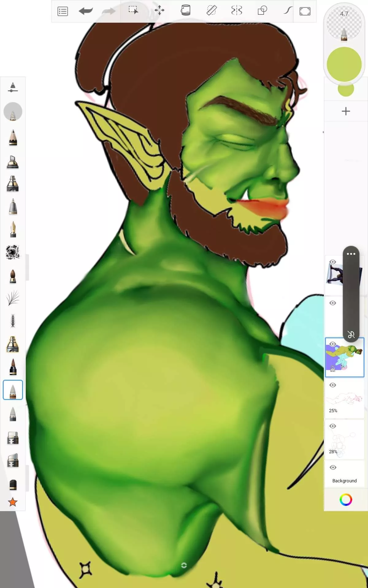This screenshot has height=588, width=368.
Task: Pick the small secondary green swatch
Action: [x=346, y=89]
